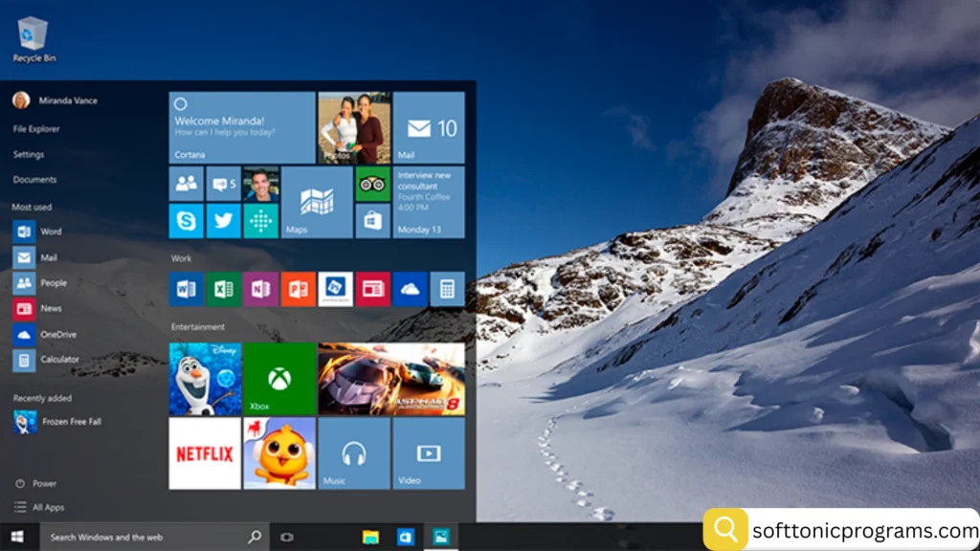Open the TripAdvisor tile
The image size is (980, 551).
tap(372, 184)
